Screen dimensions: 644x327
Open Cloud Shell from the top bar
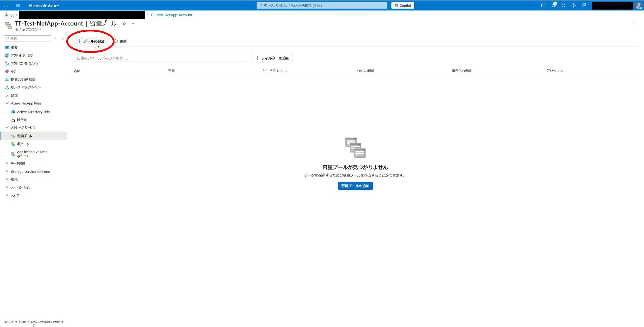click(x=543, y=6)
